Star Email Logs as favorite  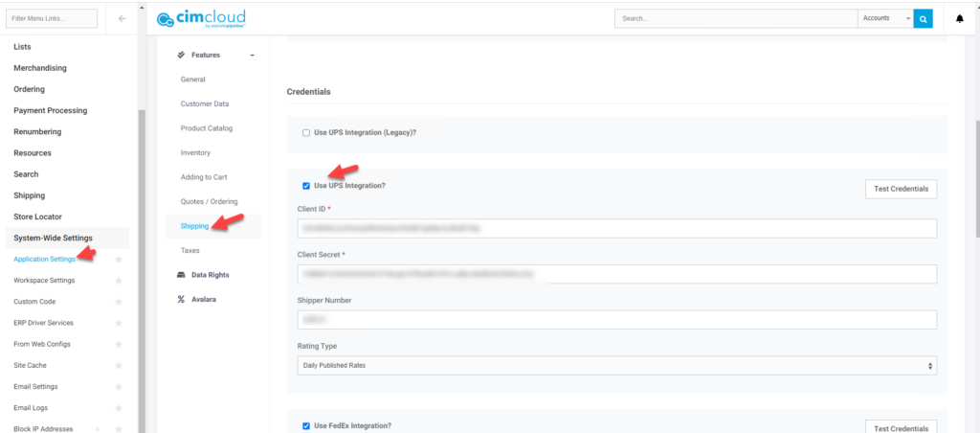tap(119, 408)
